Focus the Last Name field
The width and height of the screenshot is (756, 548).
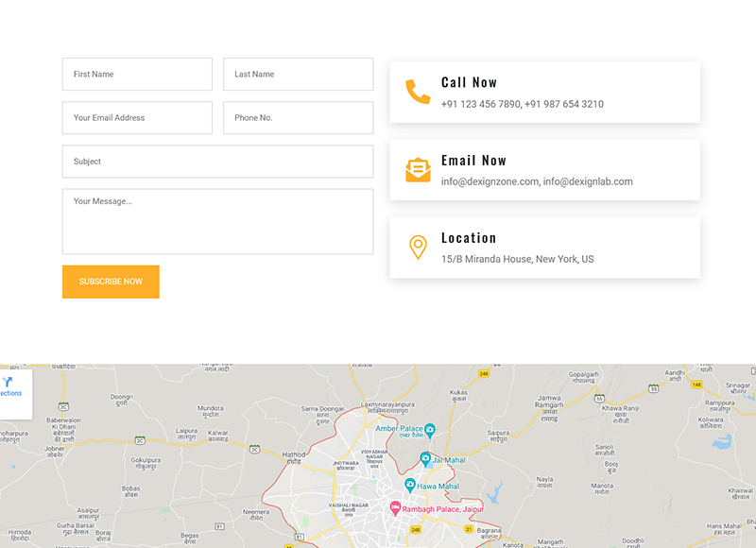[298, 75]
